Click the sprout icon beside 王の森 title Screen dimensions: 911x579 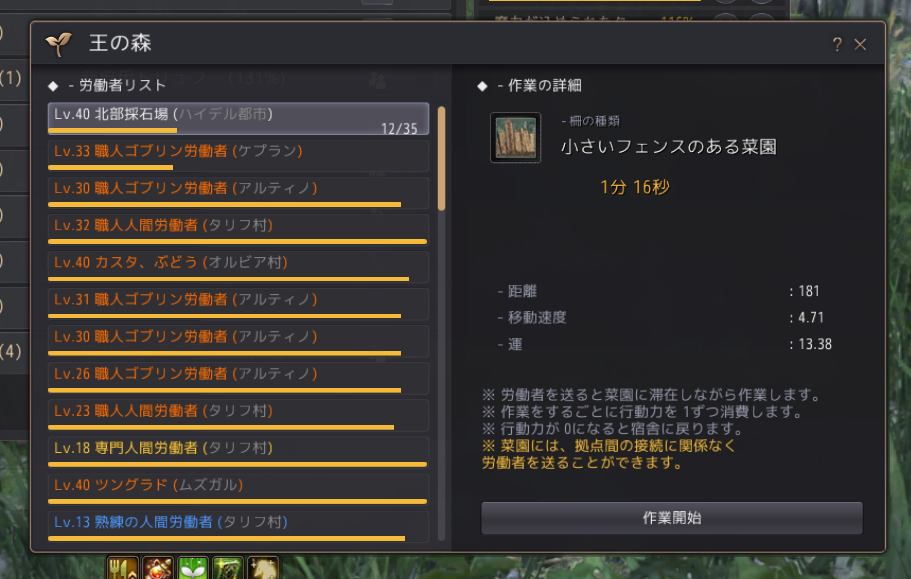click(x=59, y=44)
